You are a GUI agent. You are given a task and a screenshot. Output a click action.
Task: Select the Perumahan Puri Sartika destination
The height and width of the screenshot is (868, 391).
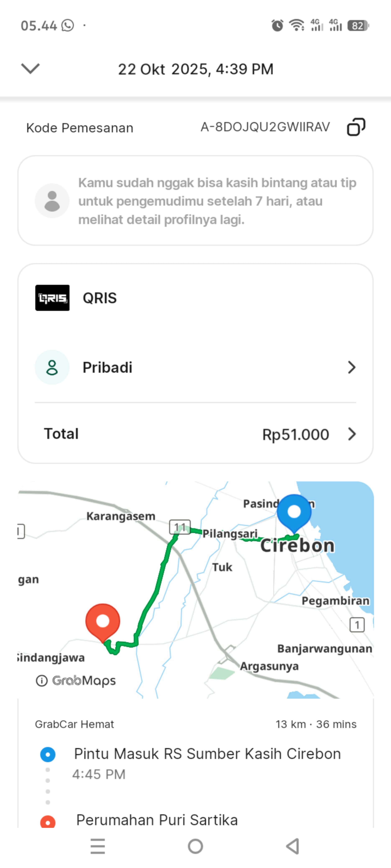point(157,820)
